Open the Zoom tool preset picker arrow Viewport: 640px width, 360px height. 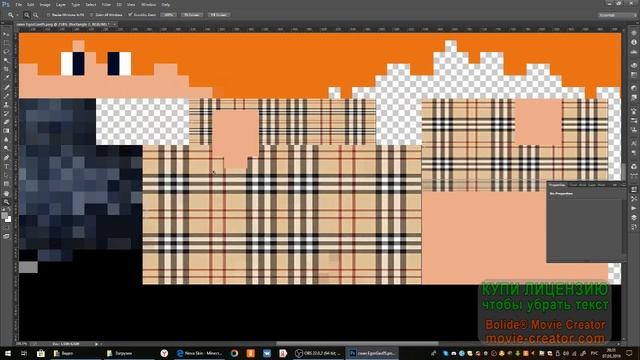[17, 15]
